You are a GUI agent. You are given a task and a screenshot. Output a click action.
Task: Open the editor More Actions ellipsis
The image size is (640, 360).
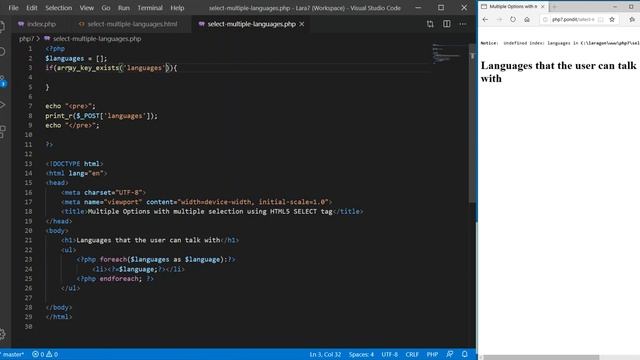tap(462, 24)
